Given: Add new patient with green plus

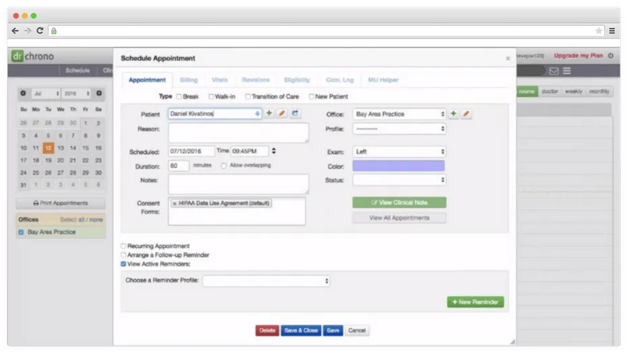Looking at the screenshot, I should (x=269, y=113).
